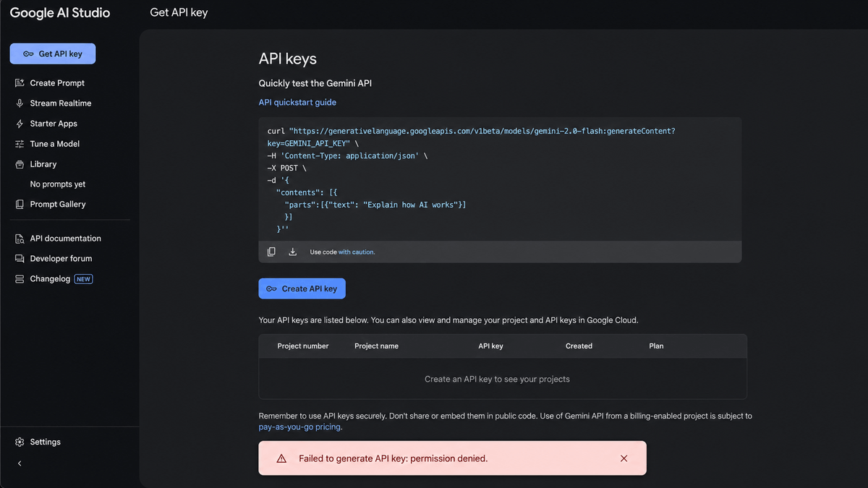Click the Content-Type header line in code

coord(347,155)
